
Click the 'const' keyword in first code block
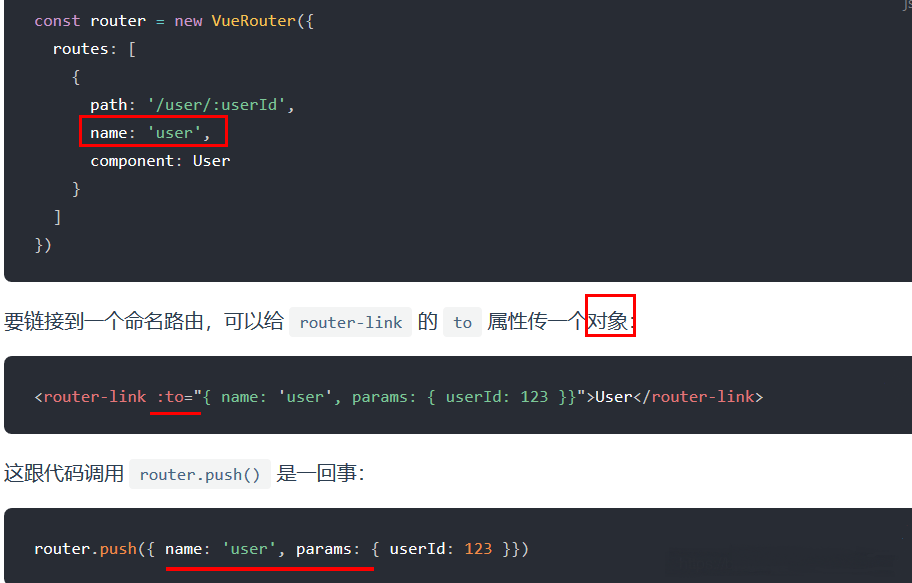(57, 21)
